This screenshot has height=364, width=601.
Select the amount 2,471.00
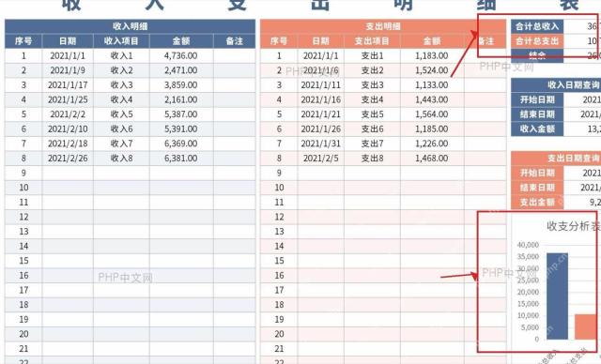click(181, 70)
